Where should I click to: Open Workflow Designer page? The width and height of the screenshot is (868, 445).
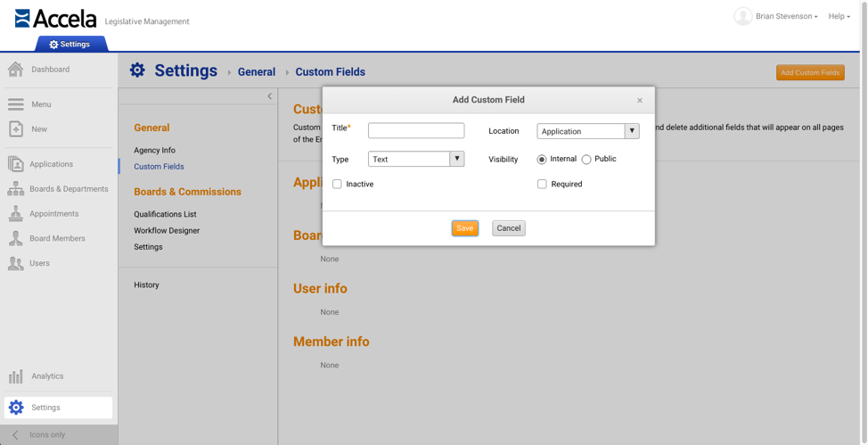coord(167,231)
